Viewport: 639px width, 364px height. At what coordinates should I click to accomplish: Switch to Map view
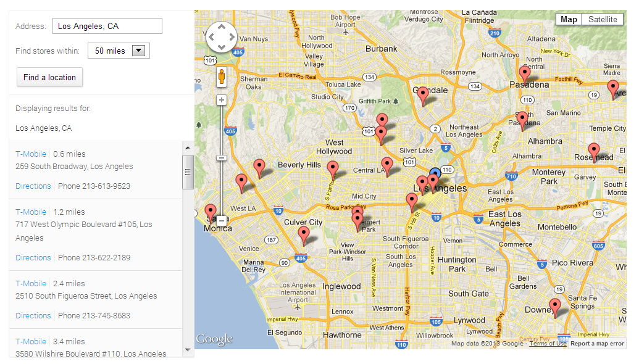tap(568, 19)
